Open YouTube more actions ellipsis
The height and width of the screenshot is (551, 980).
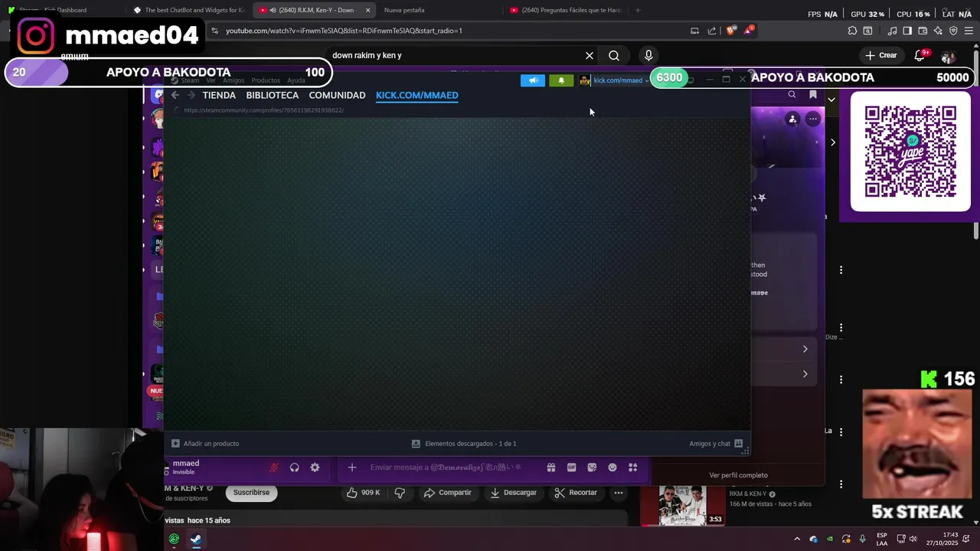pos(619,493)
